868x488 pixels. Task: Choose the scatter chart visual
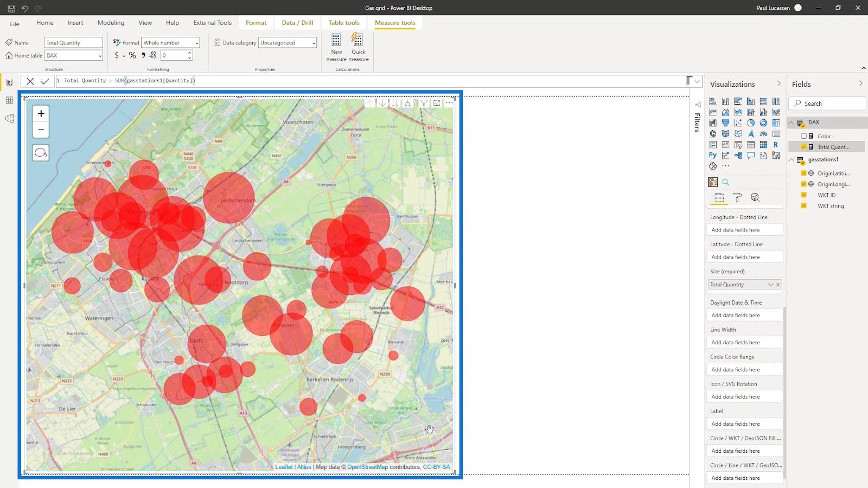738,123
